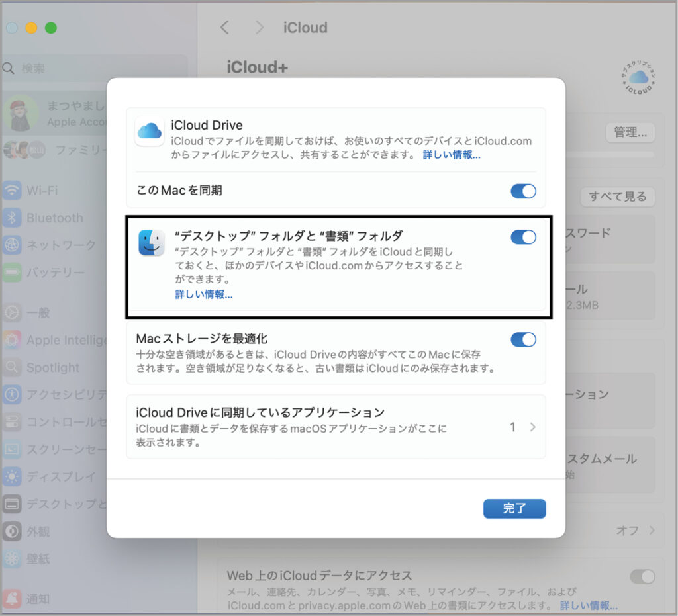Click the ファミリー family avatars icon
Viewport: 678px width, 616px height.
click(24, 150)
